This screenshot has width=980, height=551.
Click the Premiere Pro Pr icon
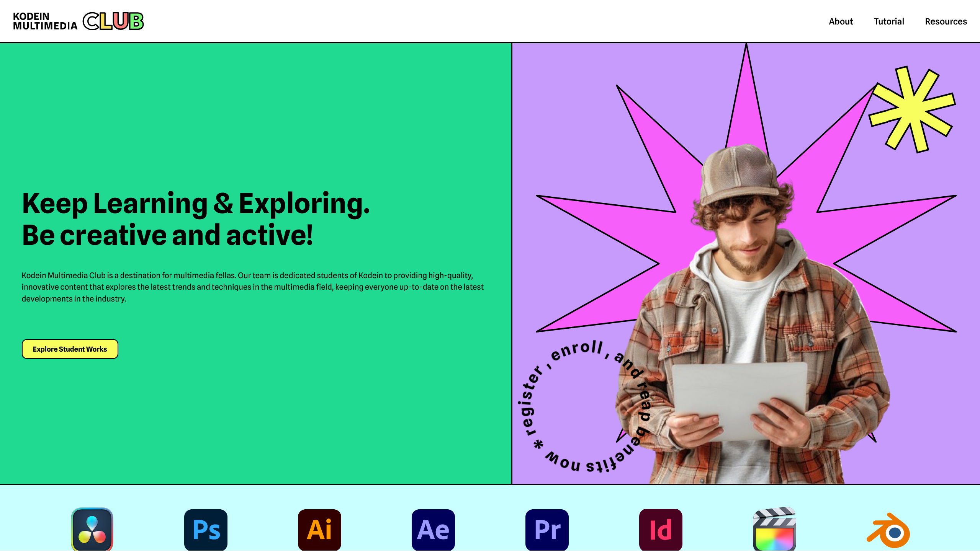[x=547, y=530]
